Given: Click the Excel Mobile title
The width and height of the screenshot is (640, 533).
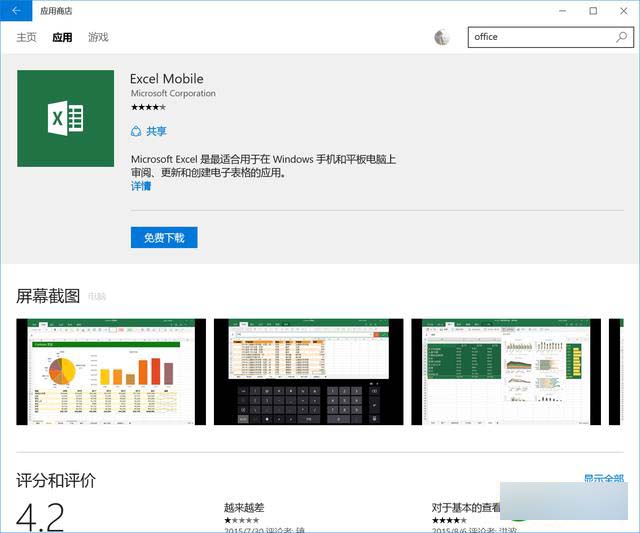Looking at the screenshot, I should (167, 79).
